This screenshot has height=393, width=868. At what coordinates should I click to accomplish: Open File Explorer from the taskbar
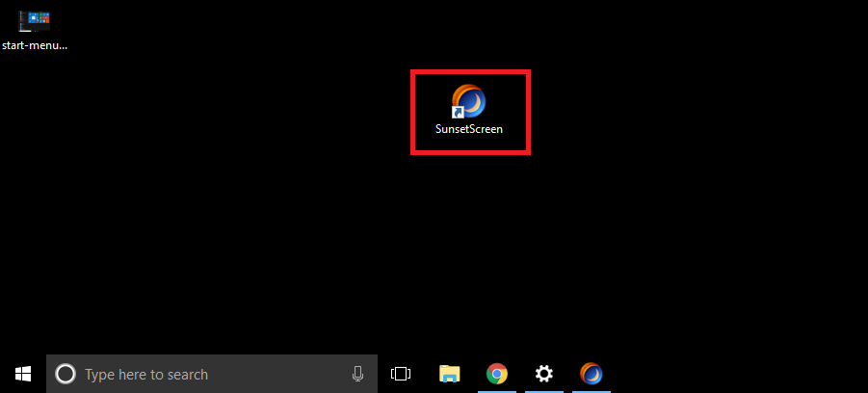click(449, 374)
